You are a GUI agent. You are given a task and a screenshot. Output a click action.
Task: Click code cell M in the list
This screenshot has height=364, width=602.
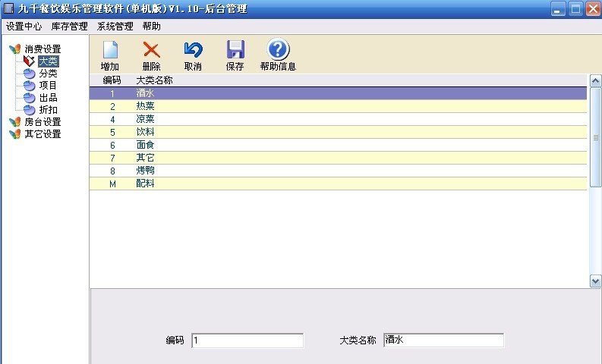[112, 184]
